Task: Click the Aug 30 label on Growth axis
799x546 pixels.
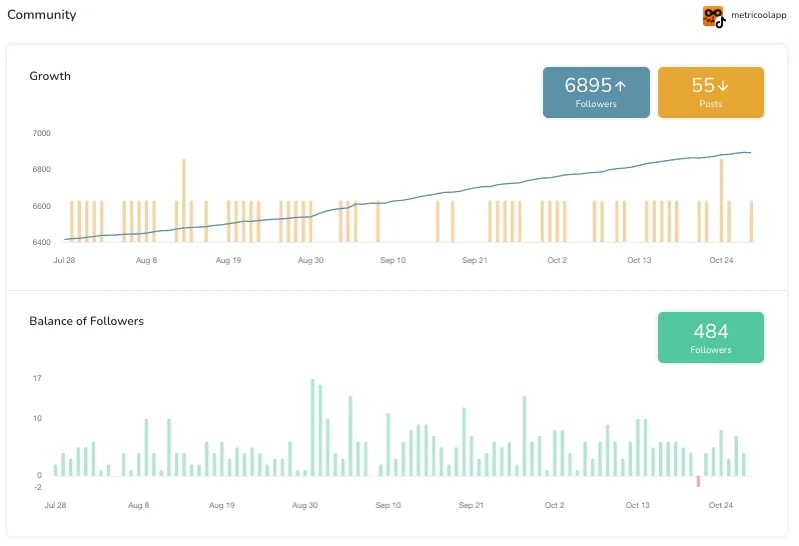Action: 311,260
